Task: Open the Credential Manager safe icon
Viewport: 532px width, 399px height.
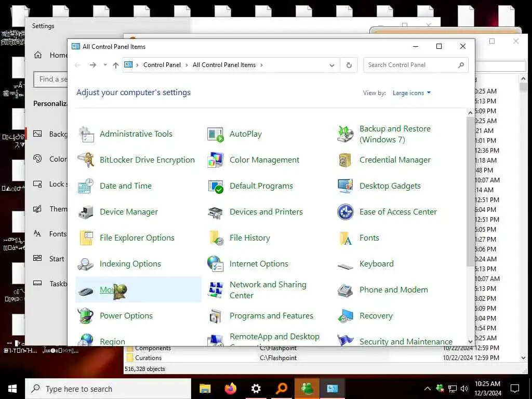Action: (345, 160)
